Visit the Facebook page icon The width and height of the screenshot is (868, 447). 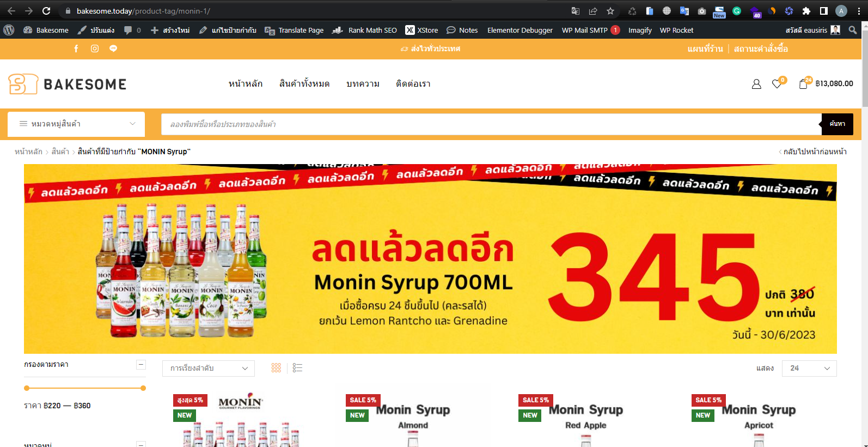[x=76, y=49]
